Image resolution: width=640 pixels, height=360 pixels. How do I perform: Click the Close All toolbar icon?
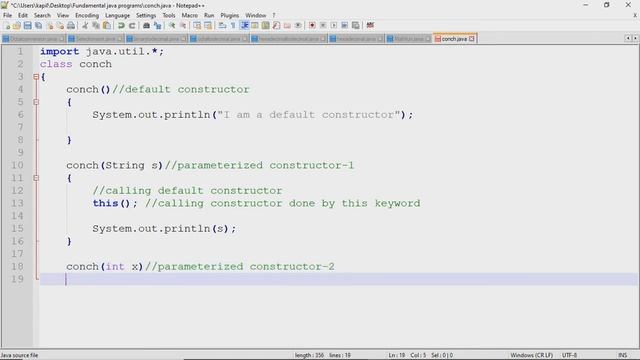point(60,25)
